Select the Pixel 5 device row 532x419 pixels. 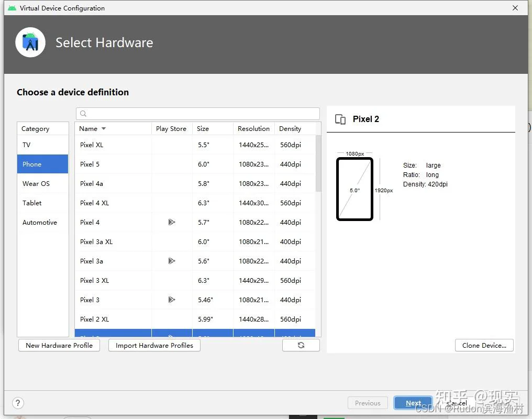195,164
